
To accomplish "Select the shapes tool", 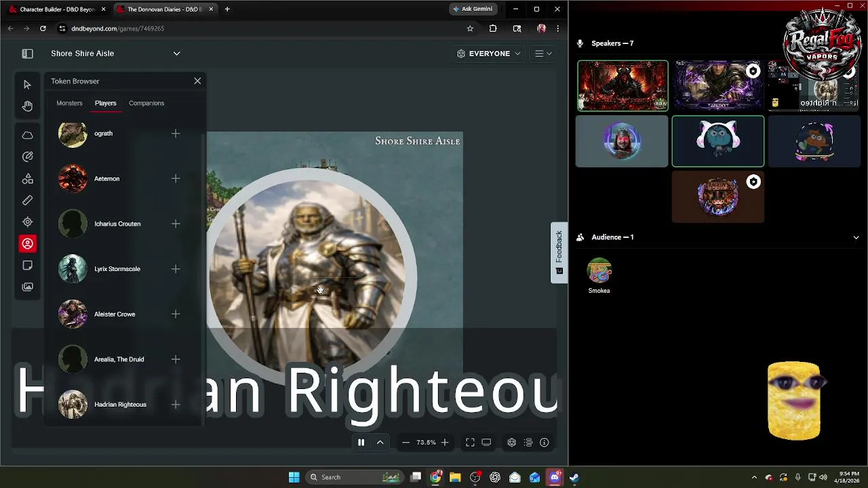I will point(27,179).
